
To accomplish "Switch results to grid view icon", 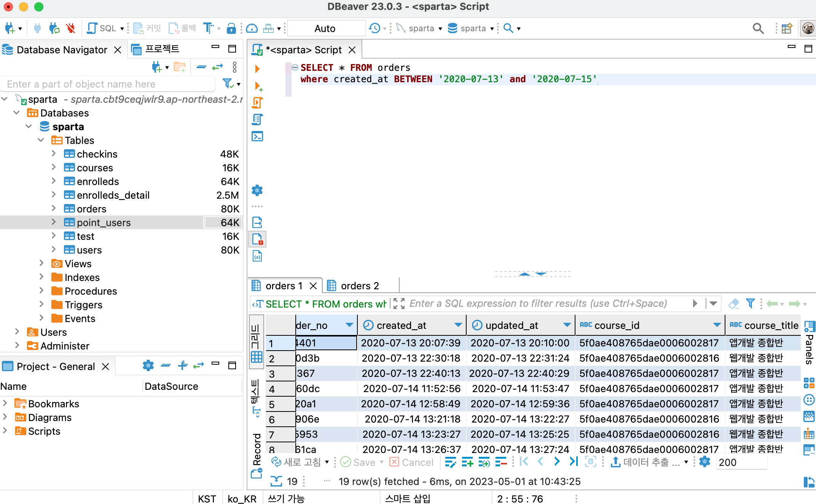I will (256, 342).
